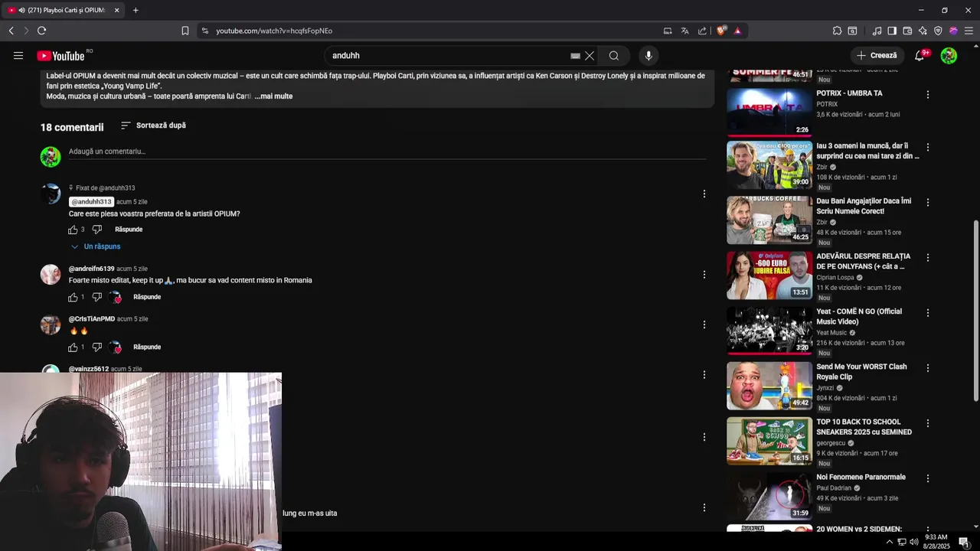Open the YouTube account avatar menu
Viewport: 980px width, 551px height.
[x=949, y=56]
